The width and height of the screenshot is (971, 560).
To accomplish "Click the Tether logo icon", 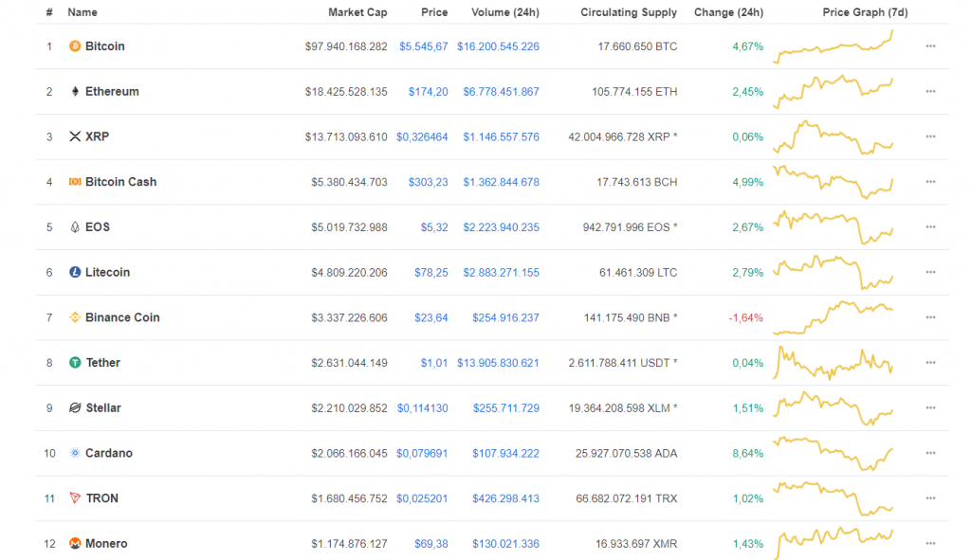I will pos(75,363).
